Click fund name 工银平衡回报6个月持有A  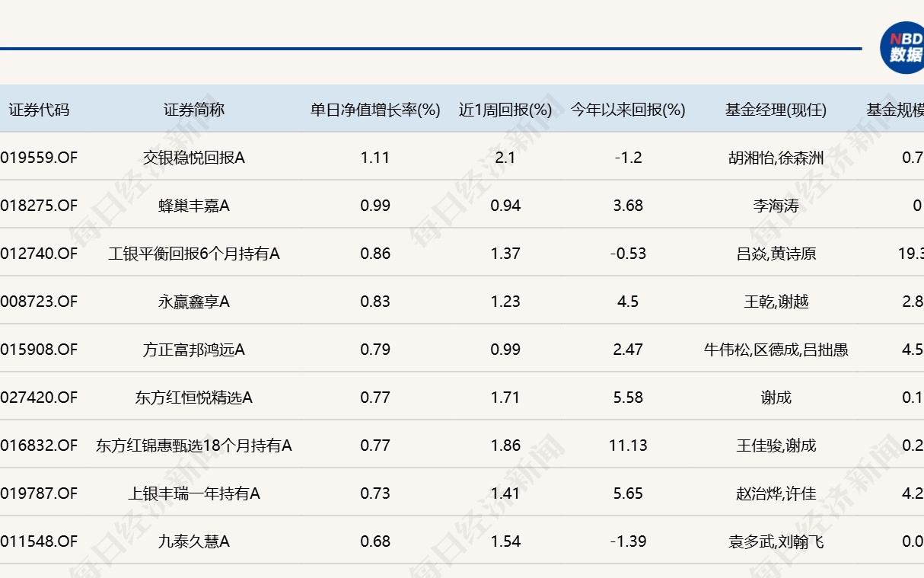coord(194,254)
